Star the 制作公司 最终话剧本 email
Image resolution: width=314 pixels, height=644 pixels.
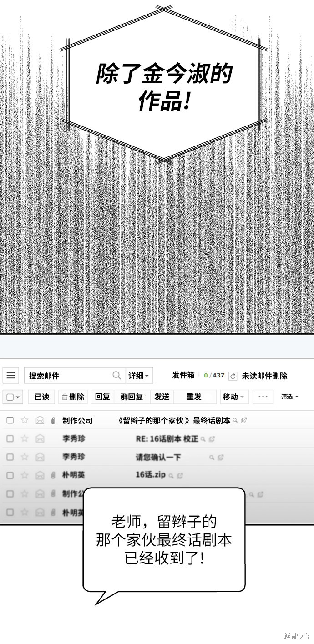click(25, 420)
